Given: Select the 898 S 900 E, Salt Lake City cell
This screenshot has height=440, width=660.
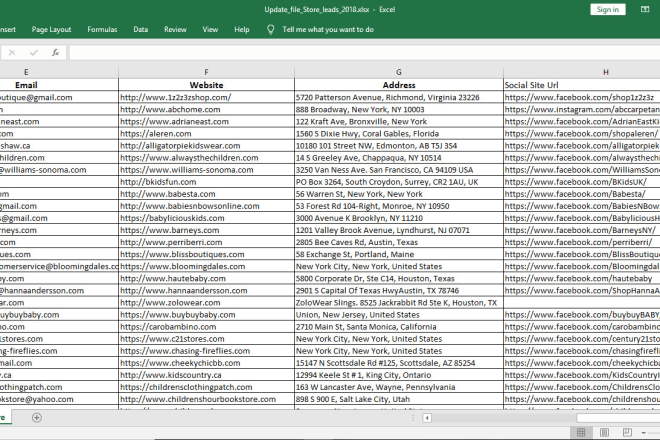Looking at the screenshot, I should pos(399,399).
